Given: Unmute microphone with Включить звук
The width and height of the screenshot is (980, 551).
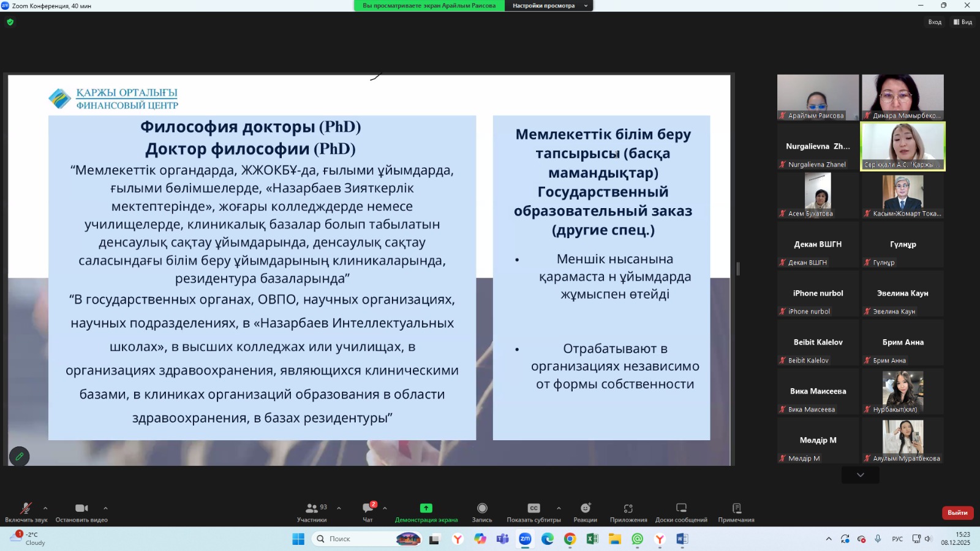Looking at the screenshot, I should pos(26,509).
